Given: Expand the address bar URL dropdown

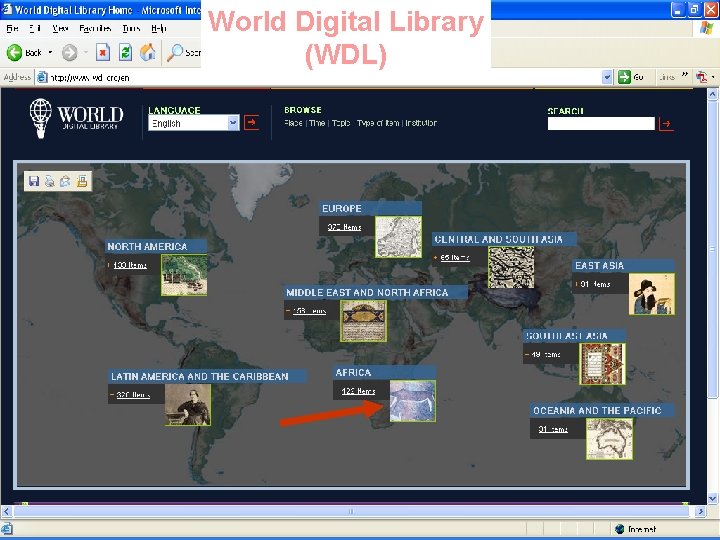Looking at the screenshot, I should click(607, 77).
